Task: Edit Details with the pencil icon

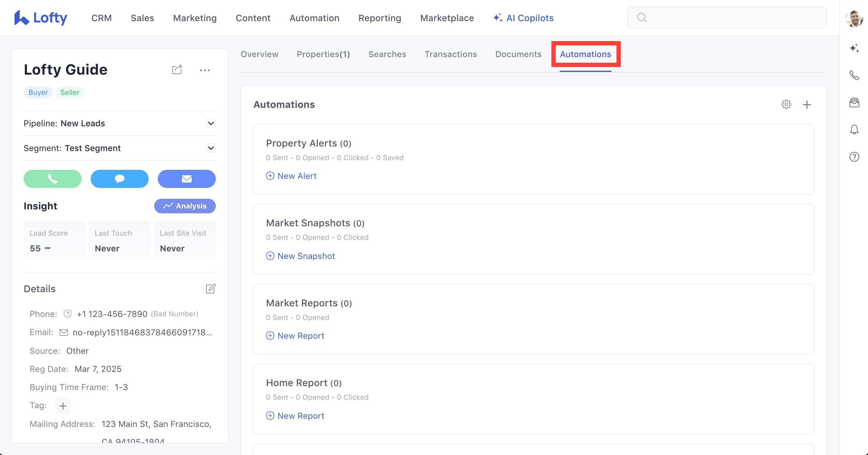Action: [x=210, y=289]
